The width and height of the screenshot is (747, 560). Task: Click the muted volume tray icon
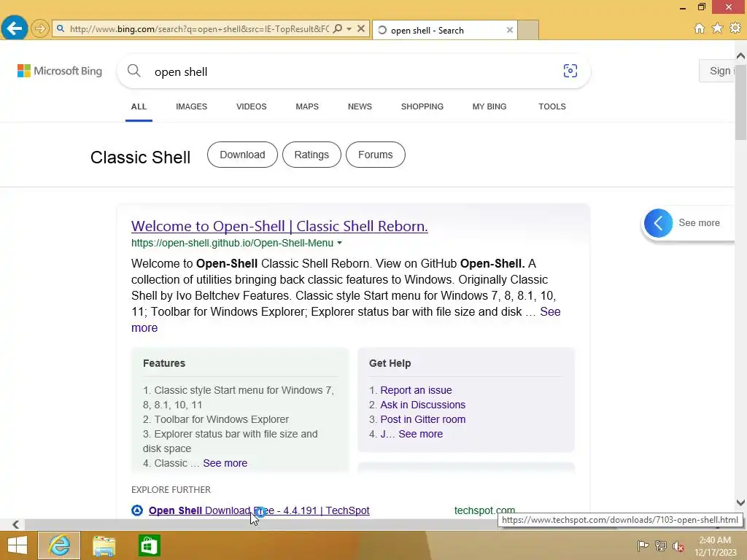(678, 546)
